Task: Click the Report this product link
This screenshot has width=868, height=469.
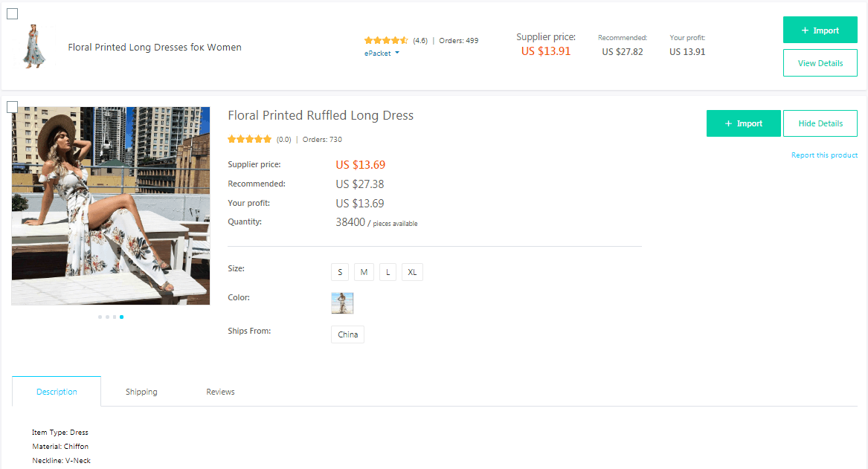Action: [x=824, y=155]
